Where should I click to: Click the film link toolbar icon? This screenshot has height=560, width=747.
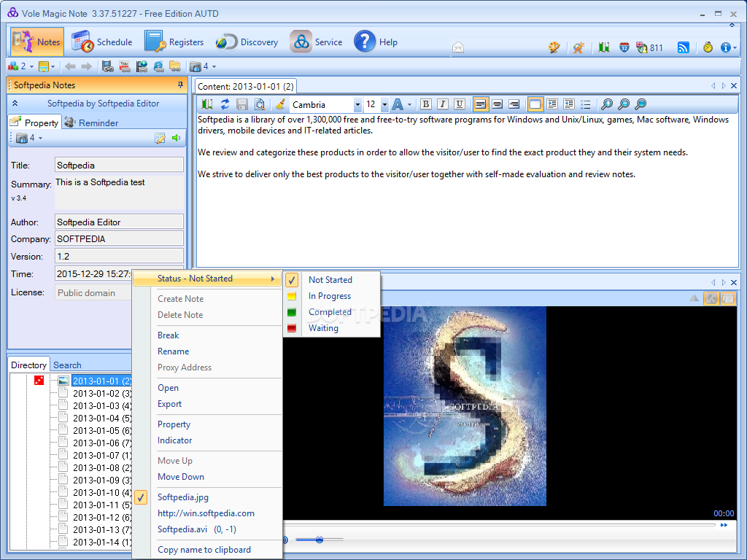point(108,66)
